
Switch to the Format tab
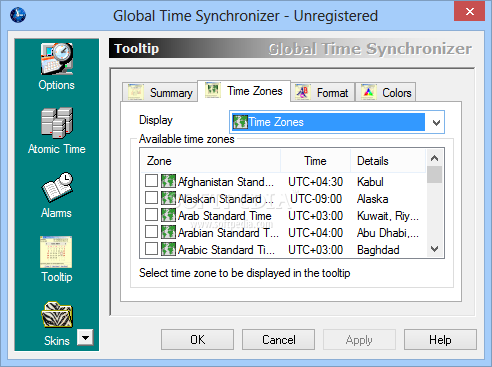(x=322, y=92)
